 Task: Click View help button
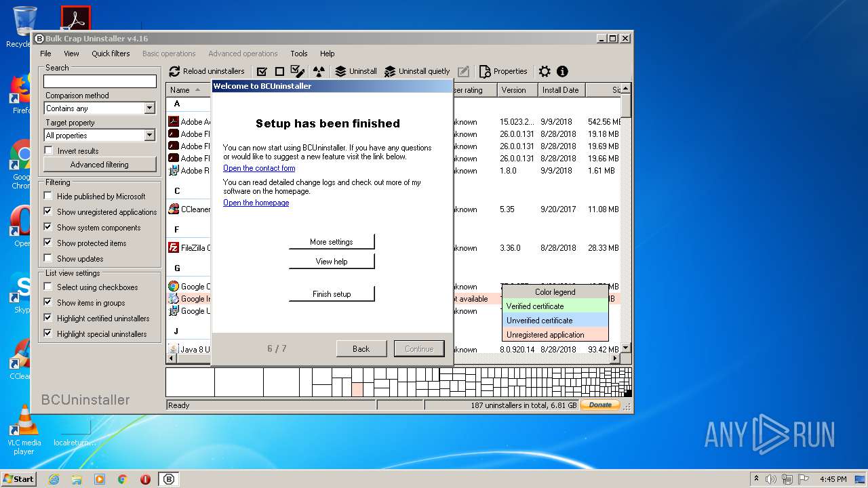point(332,262)
